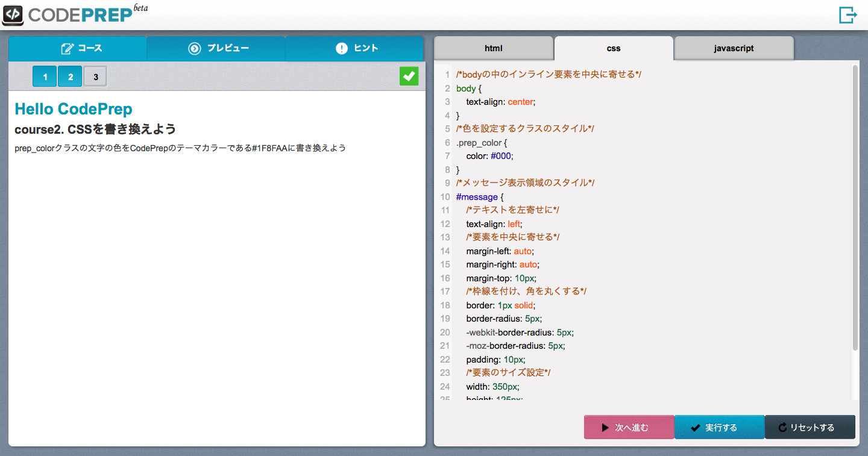Switch to the プレビュー panel
The image size is (868, 456).
[216, 48]
